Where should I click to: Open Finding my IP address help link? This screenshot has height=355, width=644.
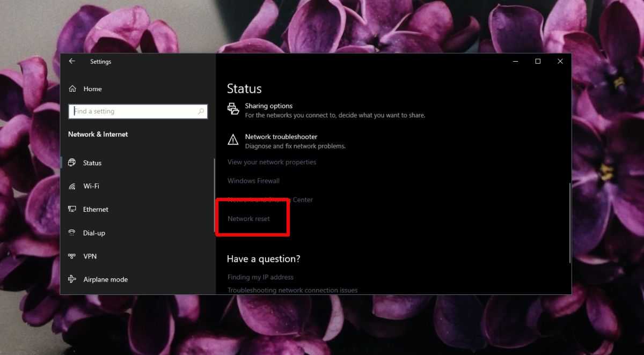pos(260,277)
